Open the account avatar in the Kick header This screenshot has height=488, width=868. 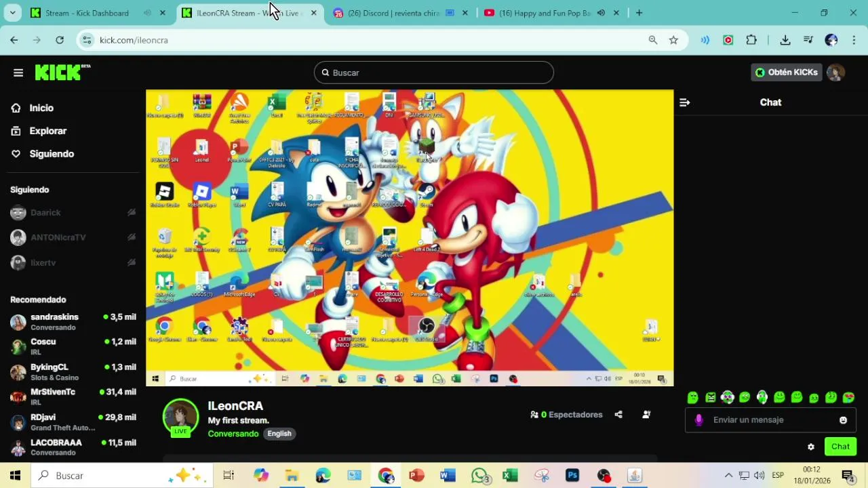(835, 73)
